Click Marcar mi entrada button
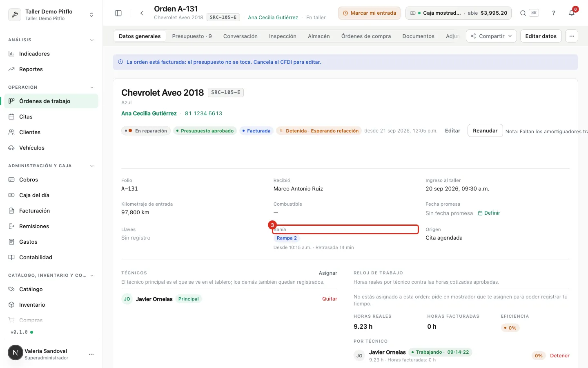 pyautogui.click(x=369, y=13)
